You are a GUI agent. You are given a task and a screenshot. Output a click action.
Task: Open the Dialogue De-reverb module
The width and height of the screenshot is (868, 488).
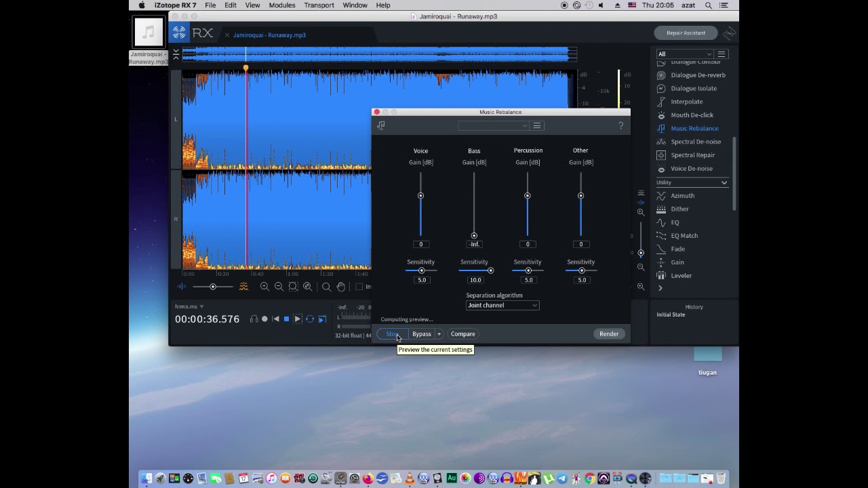[692, 75]
